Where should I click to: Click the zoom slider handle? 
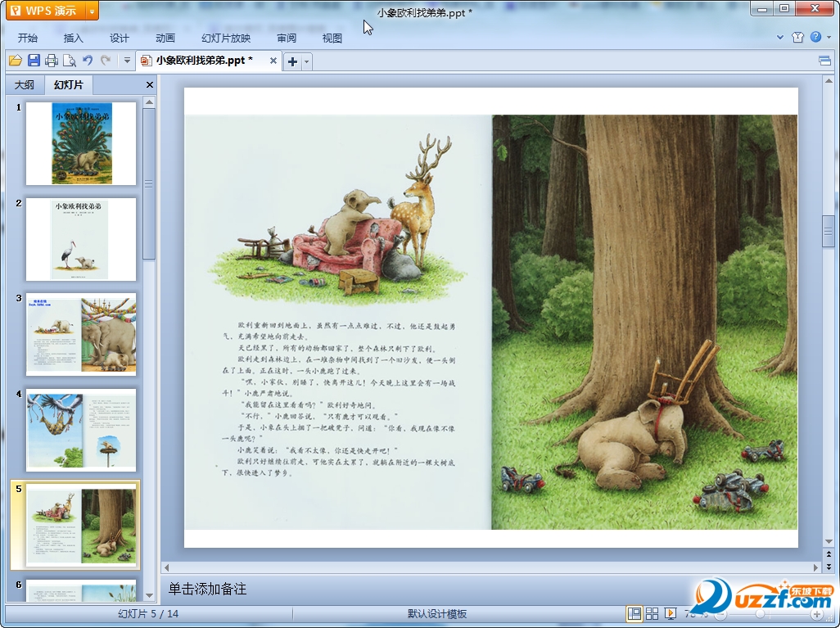(760, 614)
